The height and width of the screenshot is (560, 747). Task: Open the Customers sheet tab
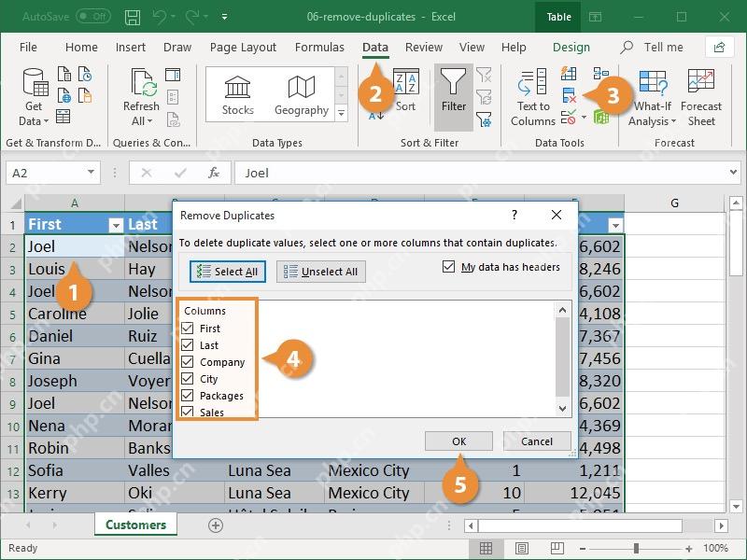click(x=135, y=525)
